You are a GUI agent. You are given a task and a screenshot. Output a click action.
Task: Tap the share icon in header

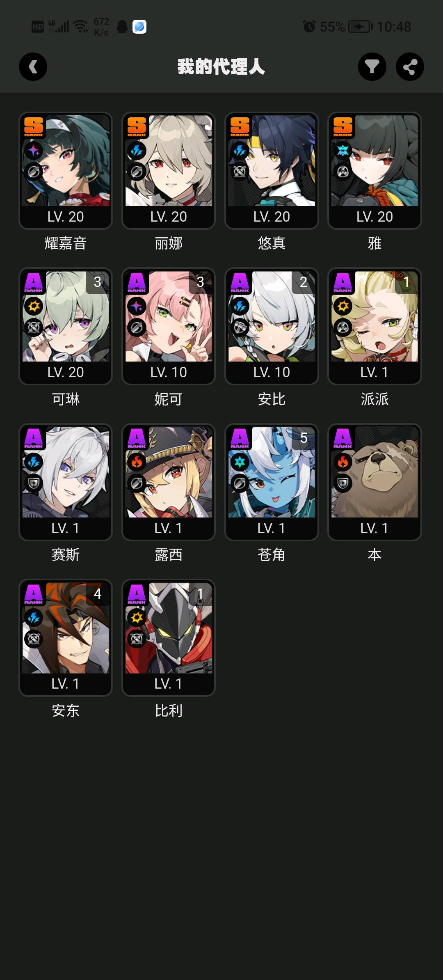[410, 67]
